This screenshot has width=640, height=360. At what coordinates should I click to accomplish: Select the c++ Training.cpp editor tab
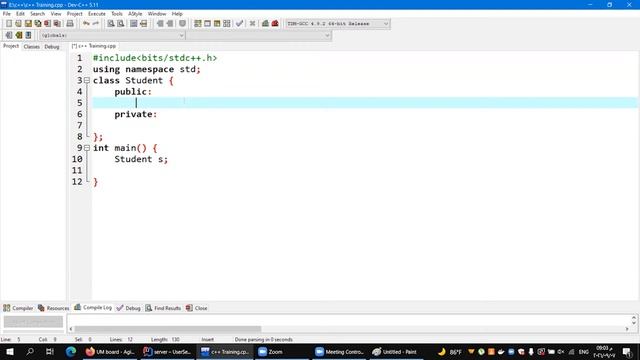point(94,46)
